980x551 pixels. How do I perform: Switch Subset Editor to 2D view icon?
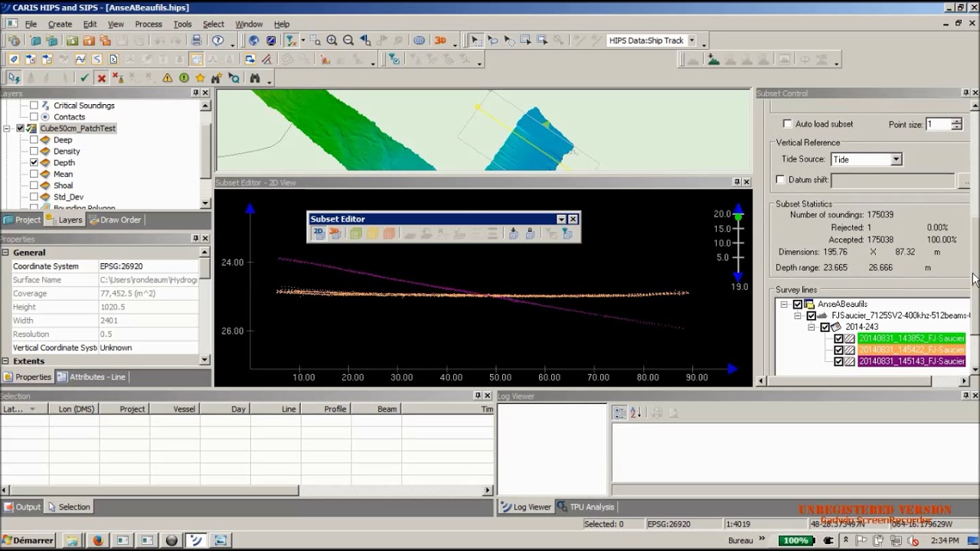318,233
